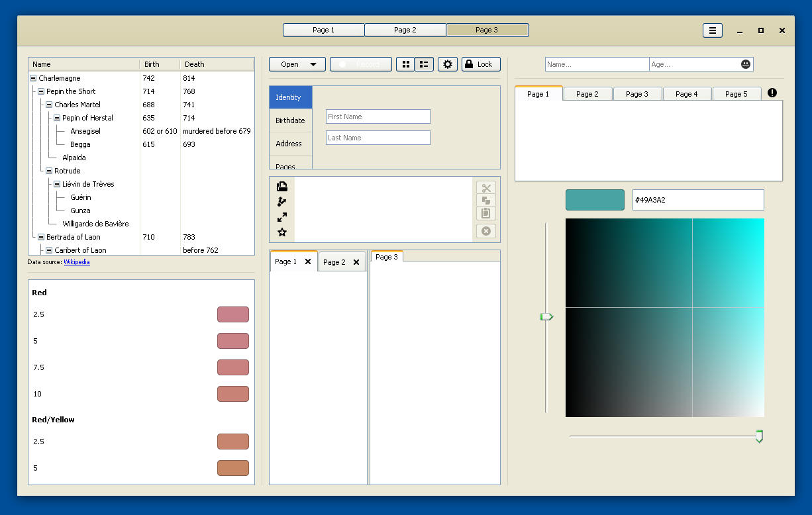Select the Page 3 tab in the lower split pane

click(387, 257)
